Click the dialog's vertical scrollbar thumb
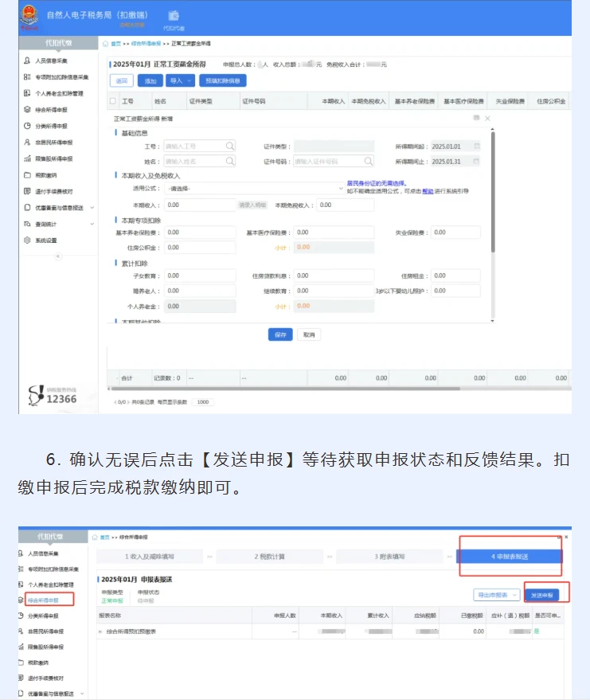 point(493,192)
